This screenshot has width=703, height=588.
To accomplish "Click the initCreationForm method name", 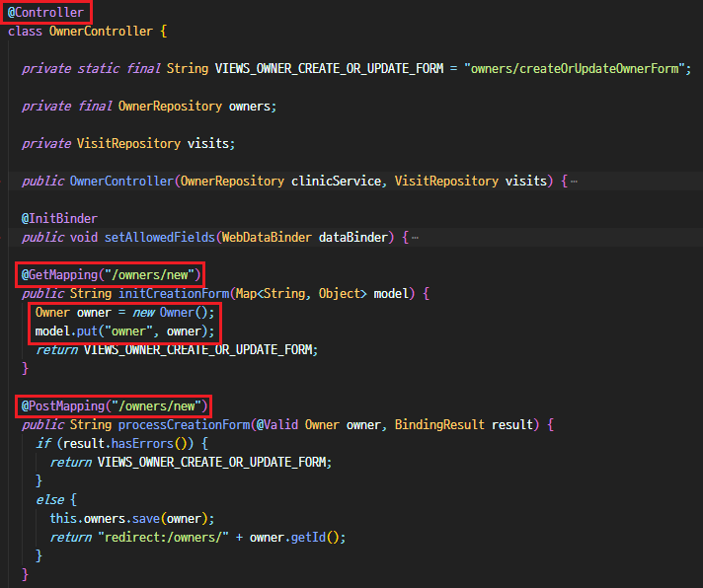I will [x=174, y=294].
